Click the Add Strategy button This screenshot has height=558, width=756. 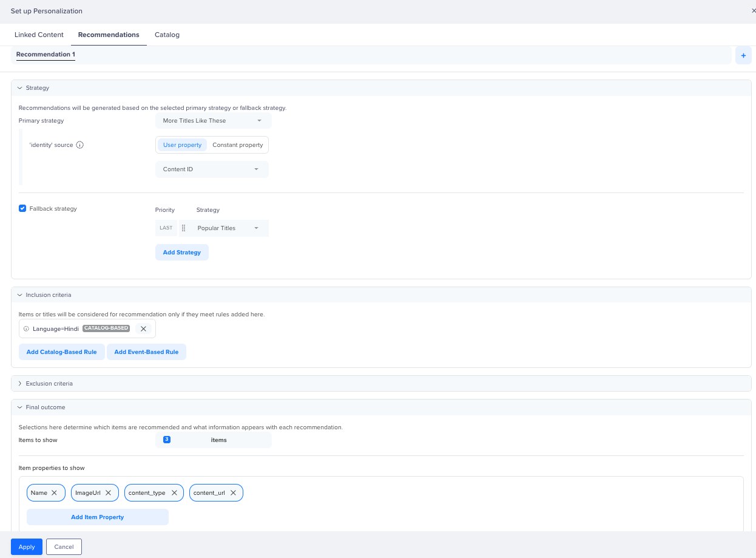[x=182, y=253]
